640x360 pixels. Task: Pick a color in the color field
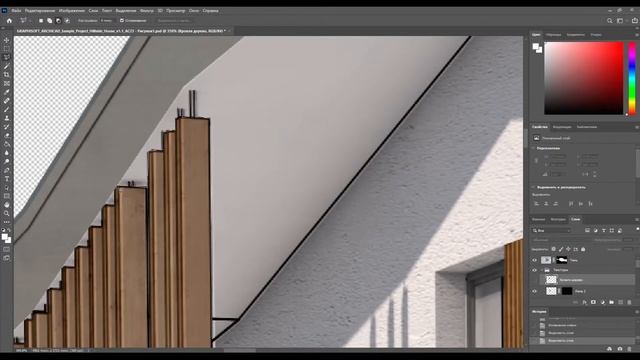[x=584, y=78]
